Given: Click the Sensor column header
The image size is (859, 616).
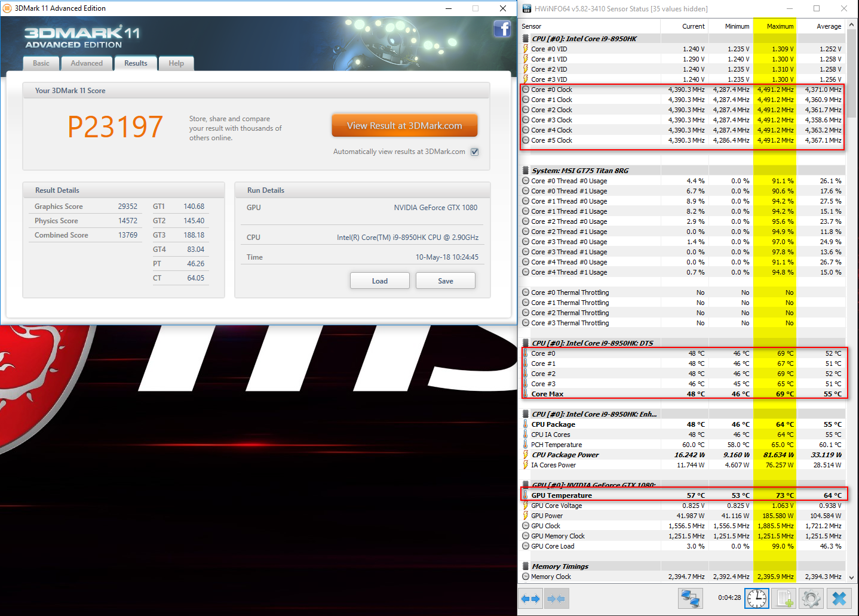Looking at the screenshot, I should [589, 26].
